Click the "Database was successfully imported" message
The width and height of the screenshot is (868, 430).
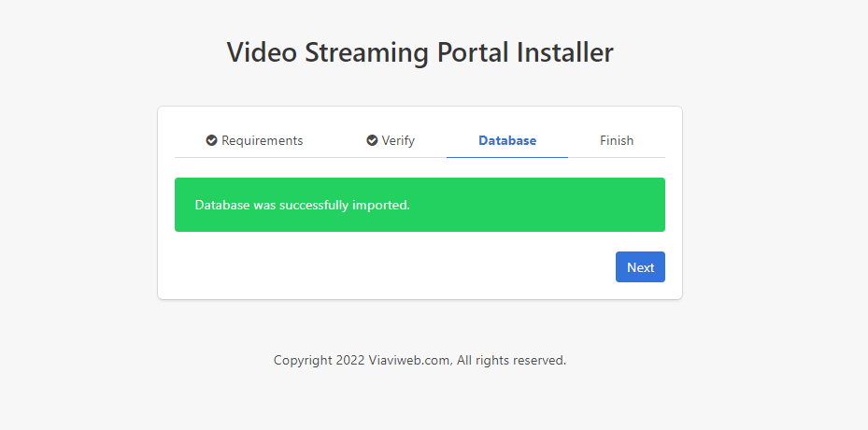[302, 205]
